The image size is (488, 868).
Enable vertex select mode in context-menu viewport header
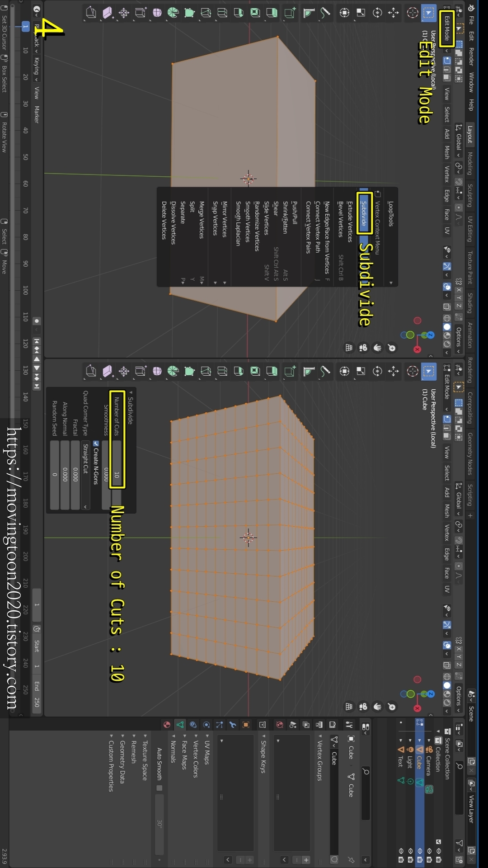pos(447,61)
